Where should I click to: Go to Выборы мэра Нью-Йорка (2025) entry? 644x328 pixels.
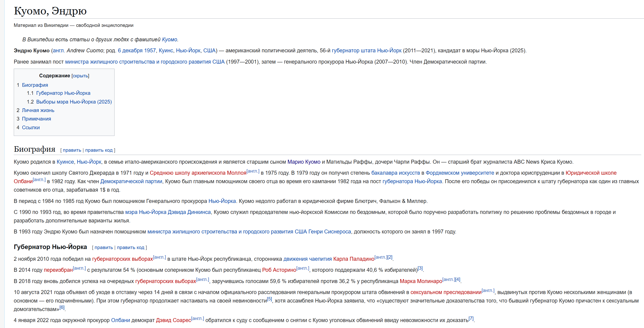point(74,102)
